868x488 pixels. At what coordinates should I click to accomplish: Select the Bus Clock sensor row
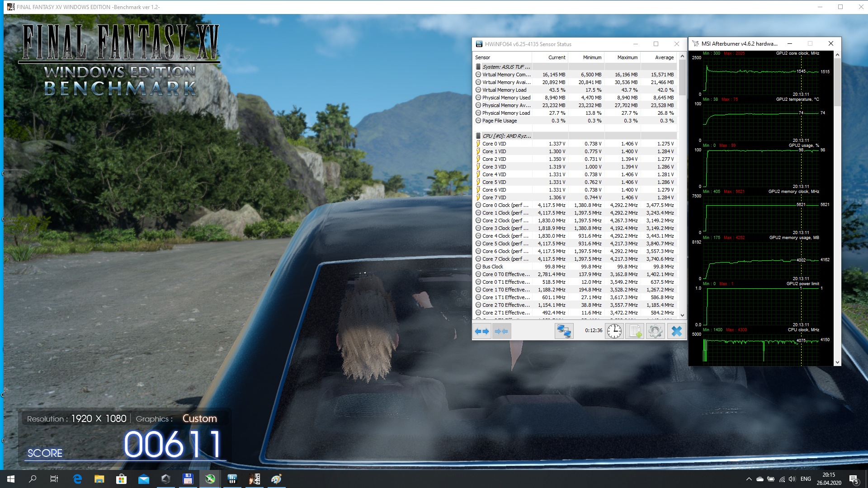point(492,267)
